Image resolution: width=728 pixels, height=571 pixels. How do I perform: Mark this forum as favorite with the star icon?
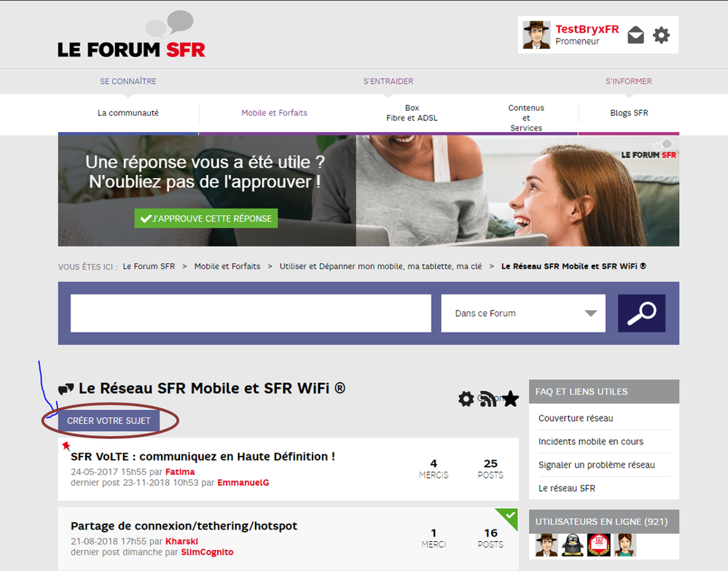pos(509,399)
